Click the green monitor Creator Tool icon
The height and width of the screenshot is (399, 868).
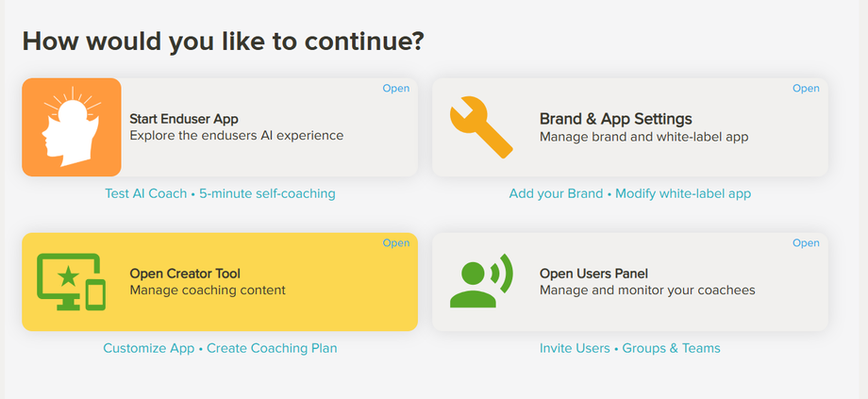click(71, 282)
